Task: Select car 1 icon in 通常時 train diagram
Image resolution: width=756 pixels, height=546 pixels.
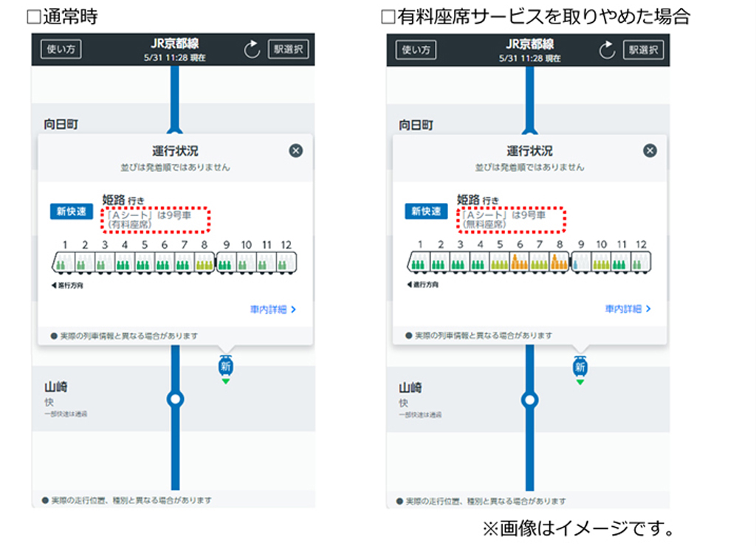Action: pos(64,262)
